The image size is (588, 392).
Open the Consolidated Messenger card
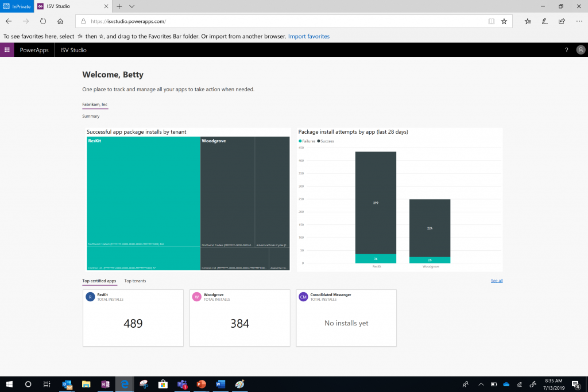tap(346, 318)
